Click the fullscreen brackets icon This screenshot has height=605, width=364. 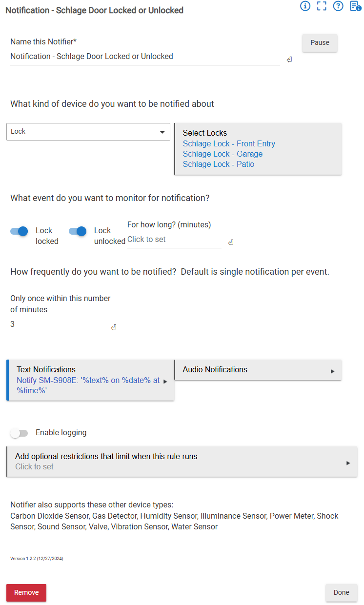click(322, 6)
